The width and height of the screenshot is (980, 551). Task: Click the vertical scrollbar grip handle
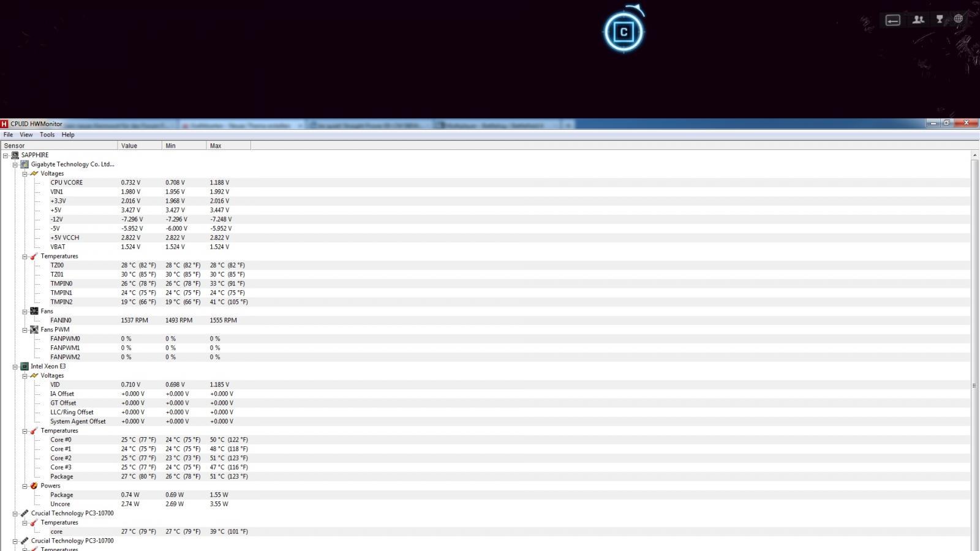pyautogui.click(x=974, y=386)
